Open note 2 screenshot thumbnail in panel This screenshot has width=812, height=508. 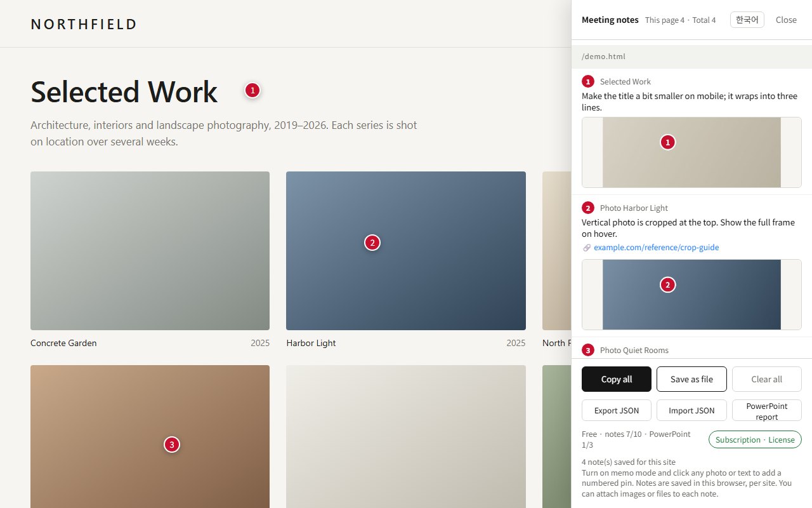tap(691, 295)
